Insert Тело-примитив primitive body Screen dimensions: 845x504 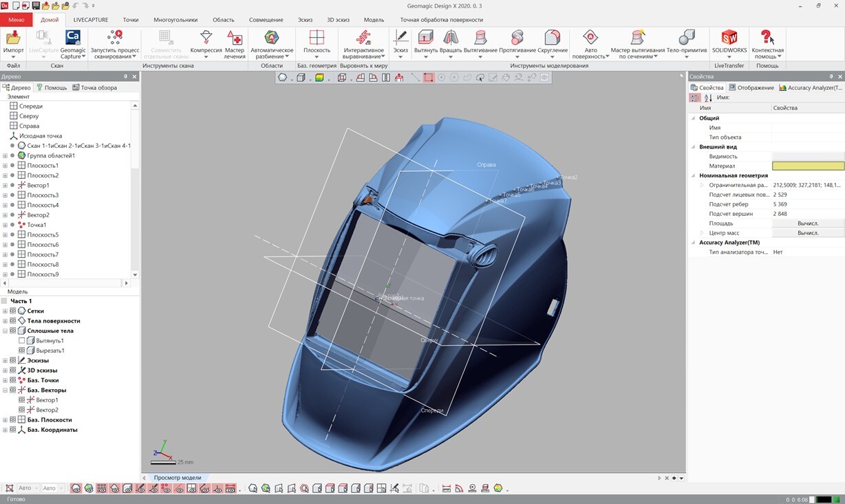pyautogui.click(x=687, y=45)
